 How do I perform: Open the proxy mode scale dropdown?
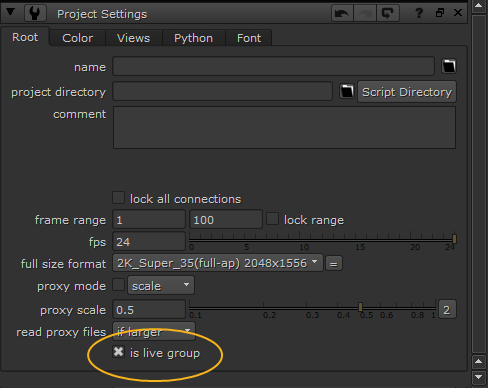(x=161, y=285)
